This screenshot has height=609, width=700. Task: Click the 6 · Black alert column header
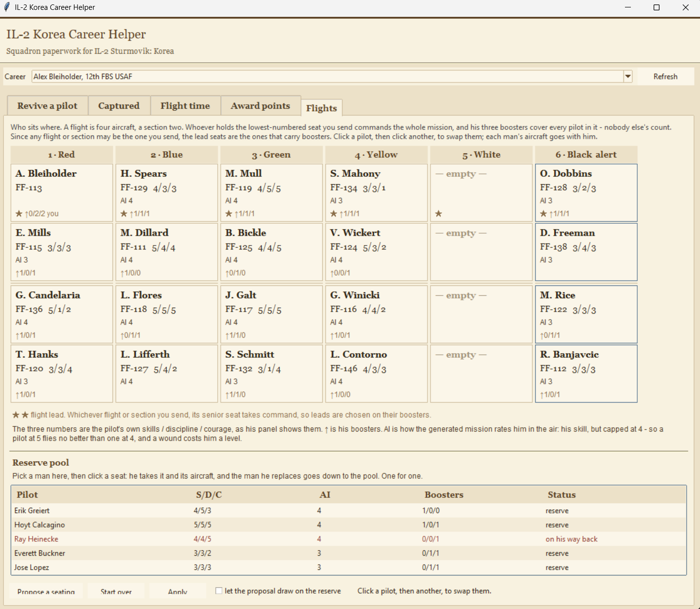click(586, 155)
